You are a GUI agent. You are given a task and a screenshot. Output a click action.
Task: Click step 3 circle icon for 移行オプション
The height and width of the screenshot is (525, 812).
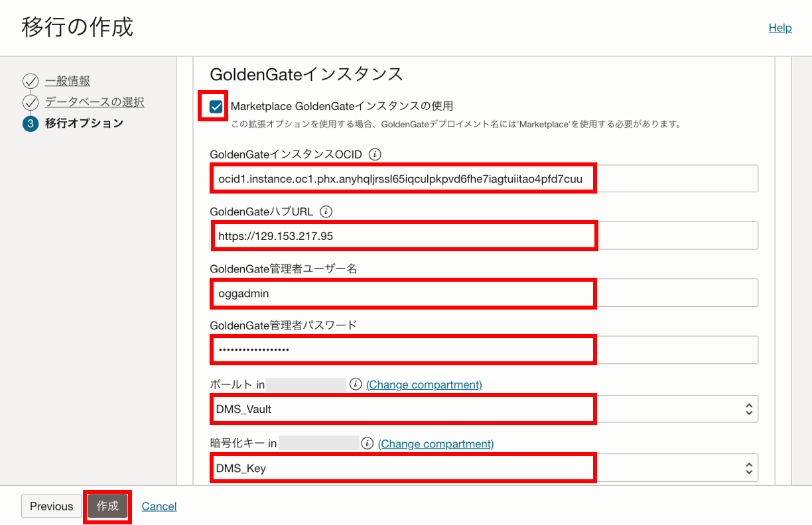tap(31, 123)
